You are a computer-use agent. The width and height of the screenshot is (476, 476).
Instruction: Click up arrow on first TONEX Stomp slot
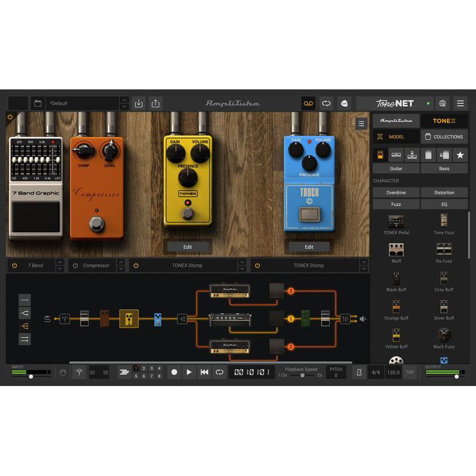(x=242, y=262)
